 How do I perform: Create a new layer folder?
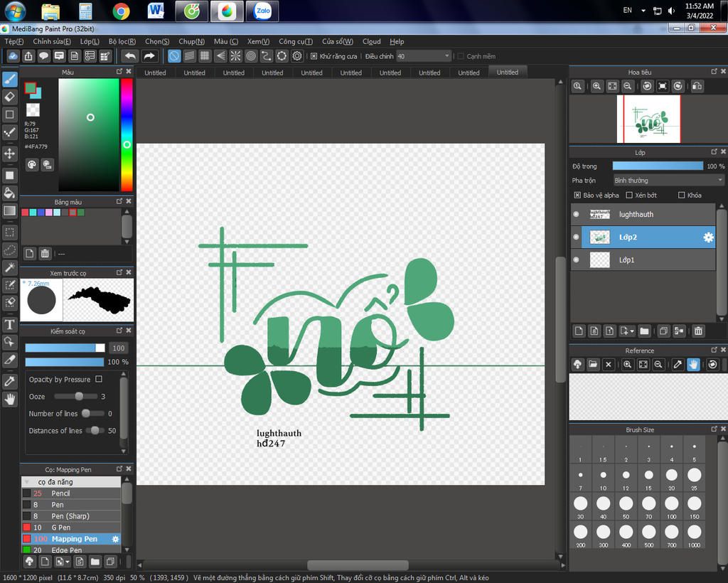tap(644, 331)
